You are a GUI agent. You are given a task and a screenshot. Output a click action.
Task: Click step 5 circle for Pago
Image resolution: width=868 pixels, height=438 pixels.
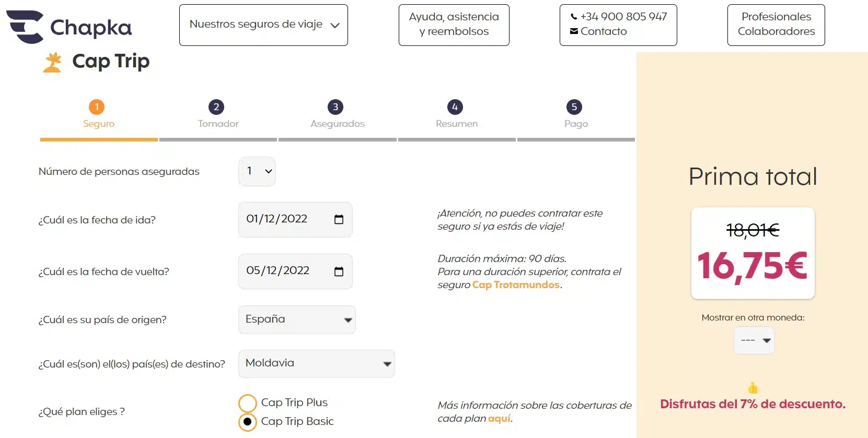[574, 107]
